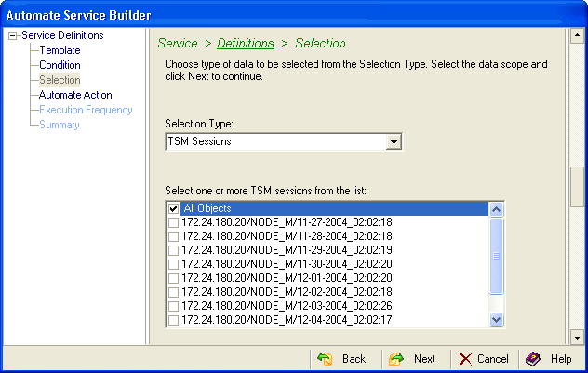Click the Back button label

tap(354, 359)
